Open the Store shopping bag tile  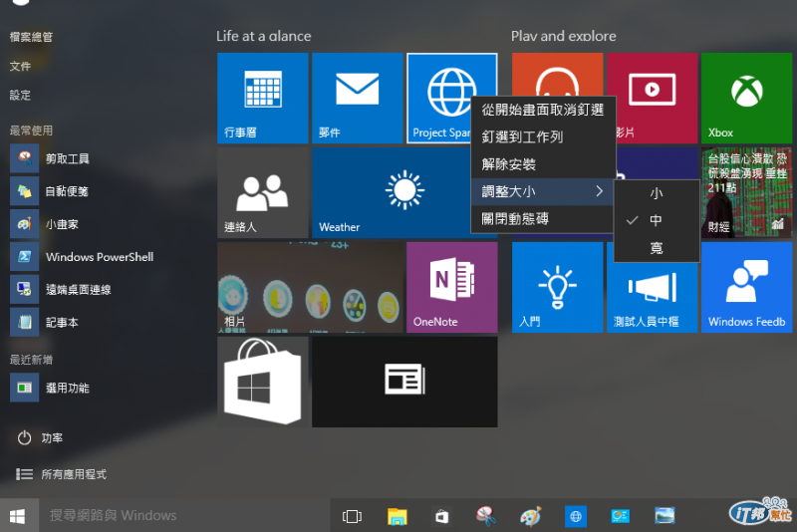262,382
